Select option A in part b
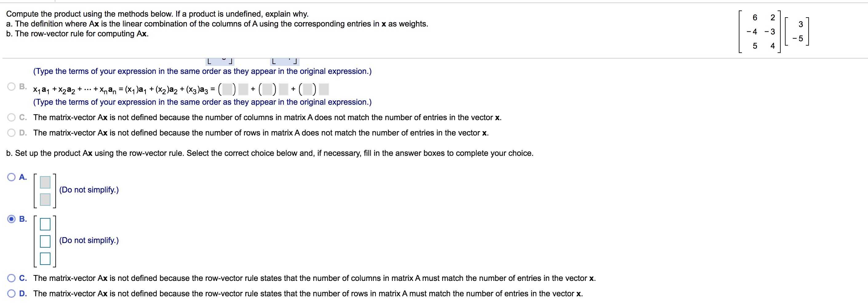Image resolution: width=868 pixels, height=308 pixels. pyautogui.click(x=11, y=177)
